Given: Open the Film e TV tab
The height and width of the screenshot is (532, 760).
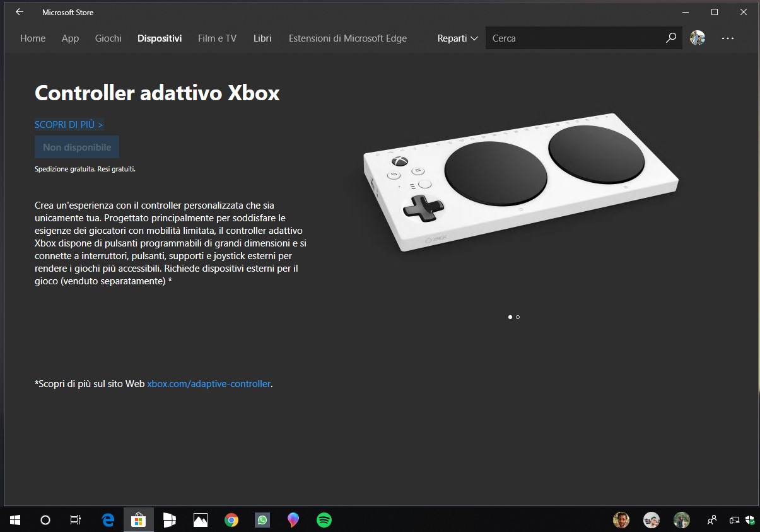Looking at the screenshot, I should coord(217,38).
